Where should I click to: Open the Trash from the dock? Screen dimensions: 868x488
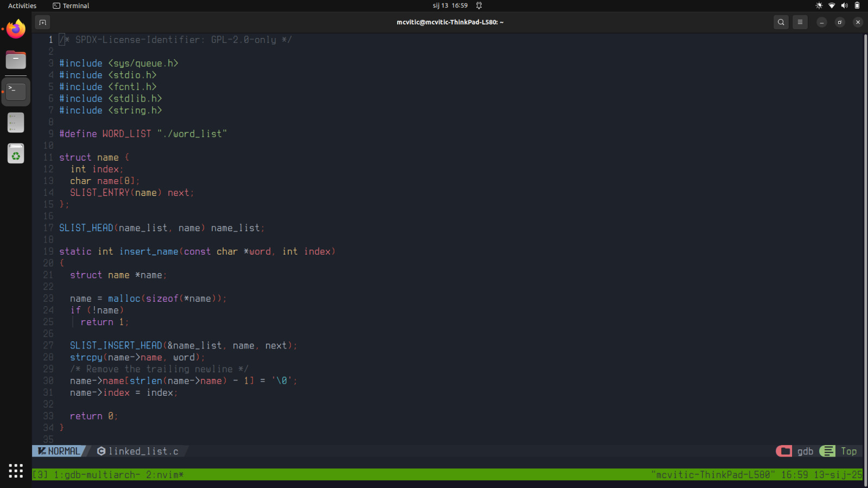tap(16, 154)
